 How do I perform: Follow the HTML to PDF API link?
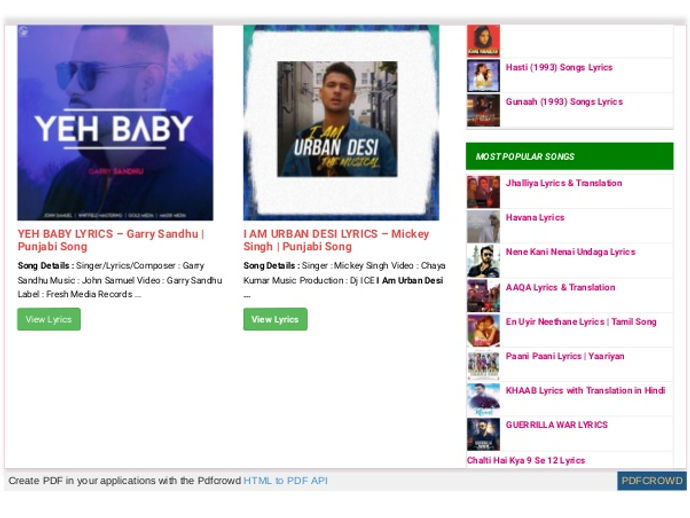point(285,481)
